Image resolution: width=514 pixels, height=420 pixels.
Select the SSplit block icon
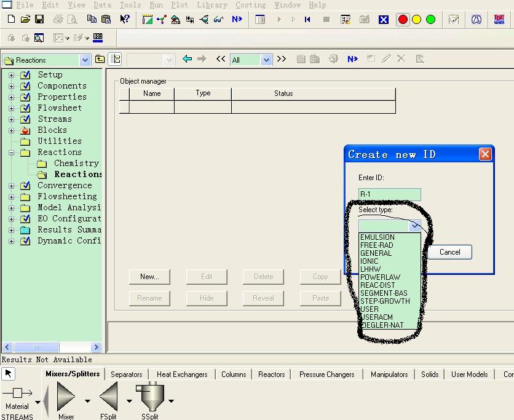tap(151, 397)
